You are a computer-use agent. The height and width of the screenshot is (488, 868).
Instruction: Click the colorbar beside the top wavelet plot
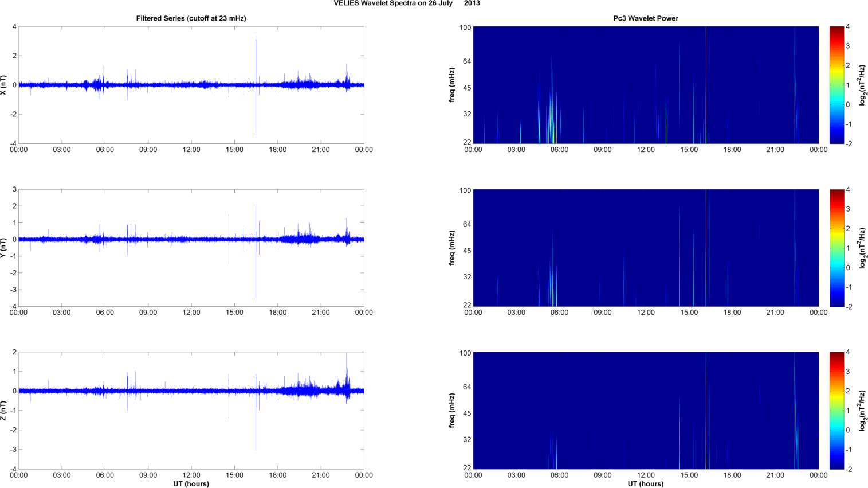(836, 85)
